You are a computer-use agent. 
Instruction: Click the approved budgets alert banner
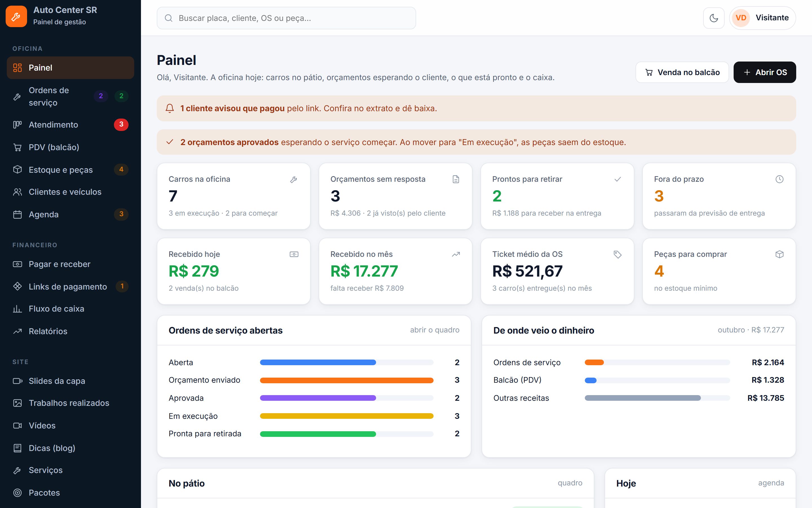[x=476, y=142]
